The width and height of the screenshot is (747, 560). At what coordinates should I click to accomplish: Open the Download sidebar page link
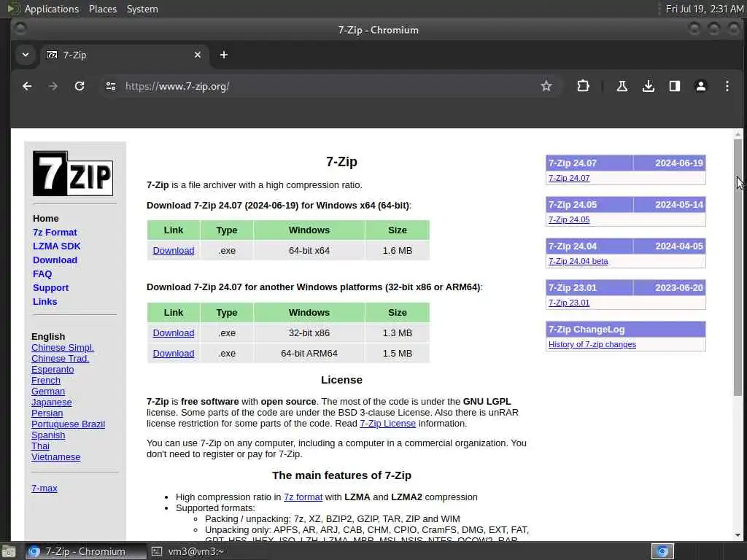click(x=55, y=260)
